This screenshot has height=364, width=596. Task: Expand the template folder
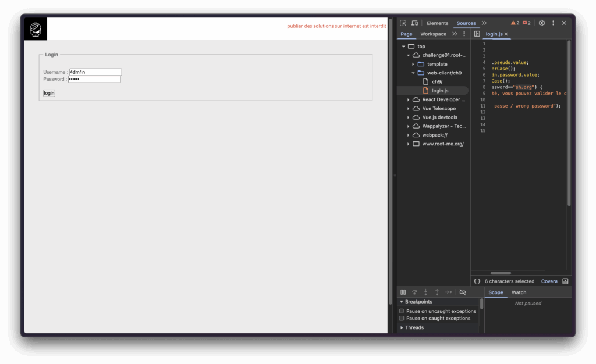(413, 64)
